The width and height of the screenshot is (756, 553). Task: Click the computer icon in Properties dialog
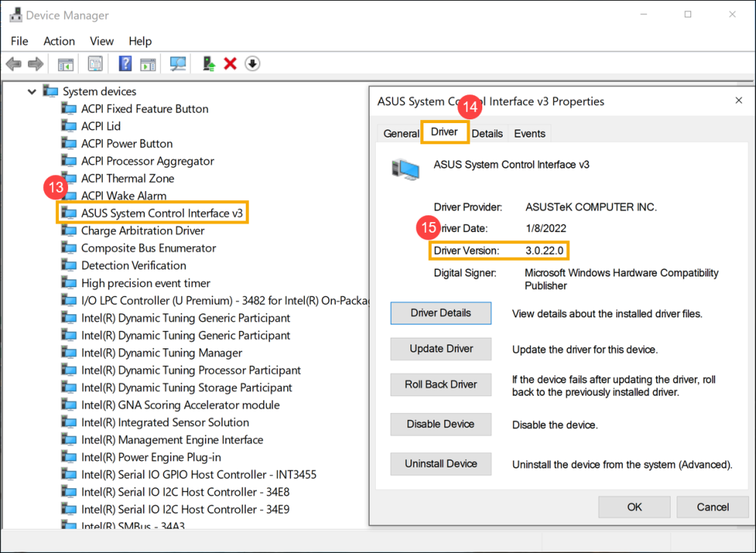click(405, 169)
